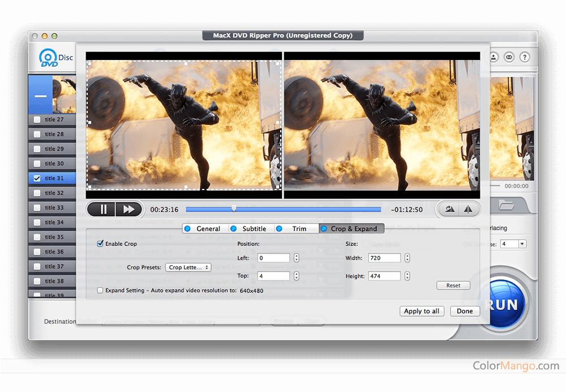
Task: Click the Disc DVD icon
Action: 56,58
